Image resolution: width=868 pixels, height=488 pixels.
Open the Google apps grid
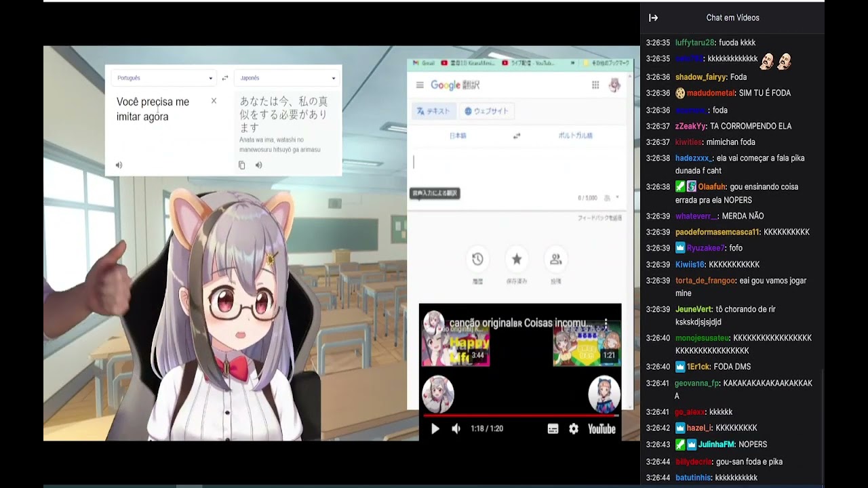tap(595, 85)
